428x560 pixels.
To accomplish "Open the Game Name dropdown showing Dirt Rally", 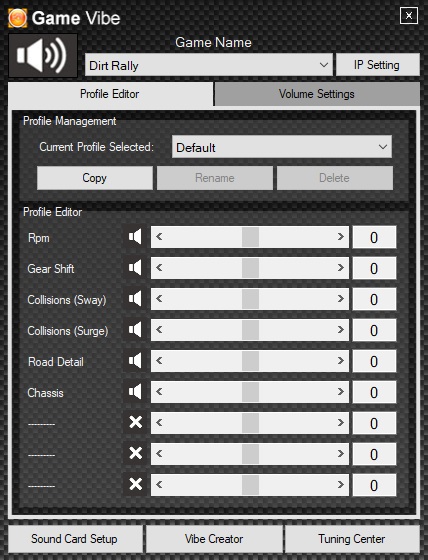I will click(x=209, y=65).
